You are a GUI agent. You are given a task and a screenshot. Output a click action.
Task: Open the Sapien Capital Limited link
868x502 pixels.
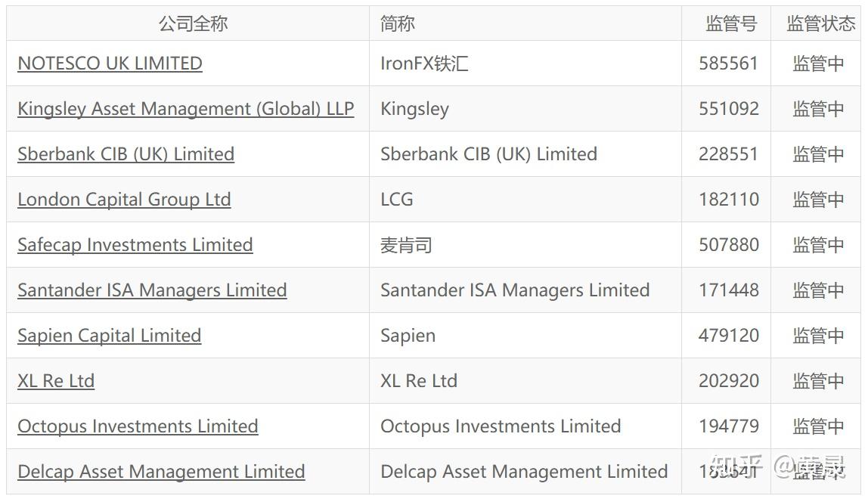tap(109, 336)
